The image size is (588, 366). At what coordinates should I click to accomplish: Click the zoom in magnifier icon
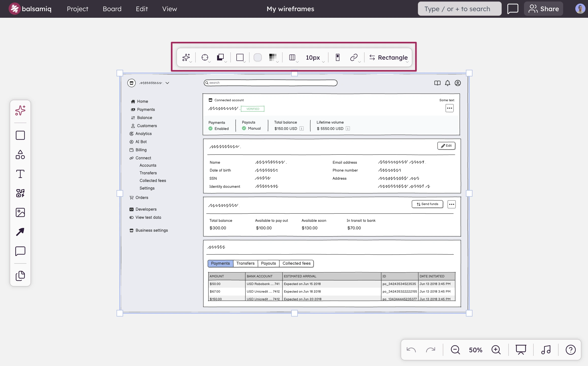[496, 350]
